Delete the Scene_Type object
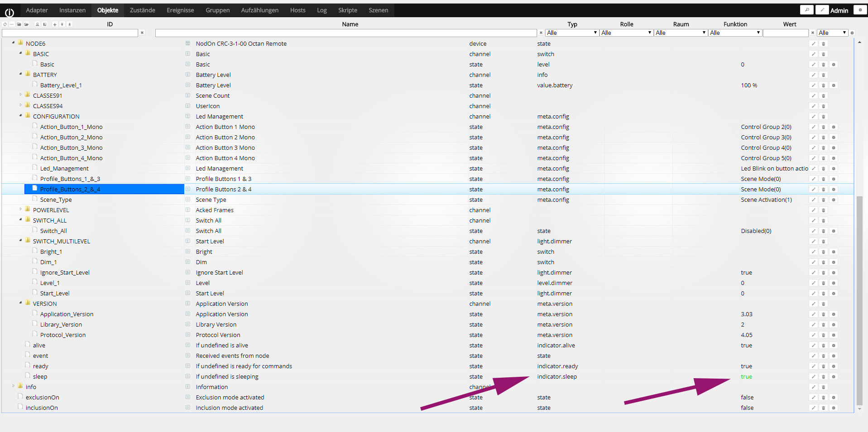The image size is (868, 432). click(x=824, y=200)
